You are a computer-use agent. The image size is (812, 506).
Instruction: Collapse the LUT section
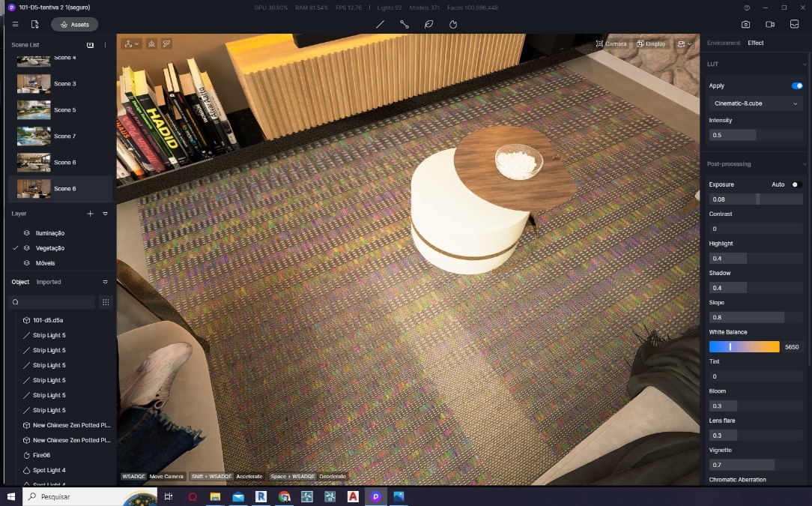805,64
